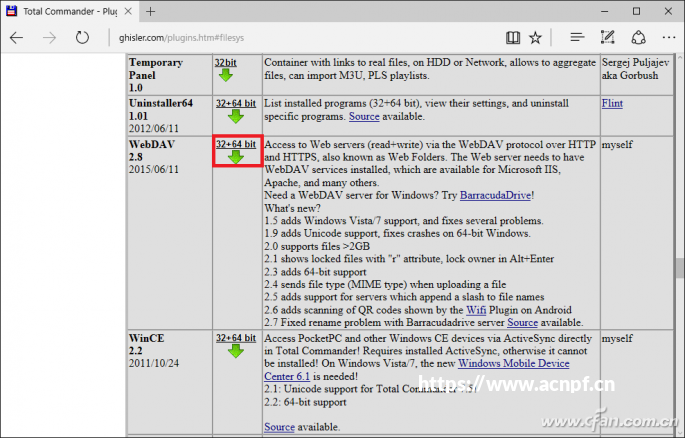Open the Flint author link
The image size is (685, 438).
(612, 103)
